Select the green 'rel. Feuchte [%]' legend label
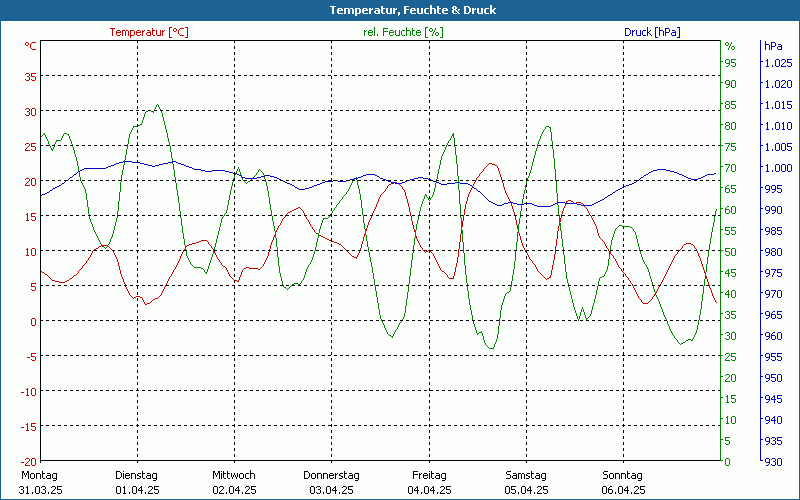This screenshot has height=500, width=800. pyautogui.click(x=403, y=32)
